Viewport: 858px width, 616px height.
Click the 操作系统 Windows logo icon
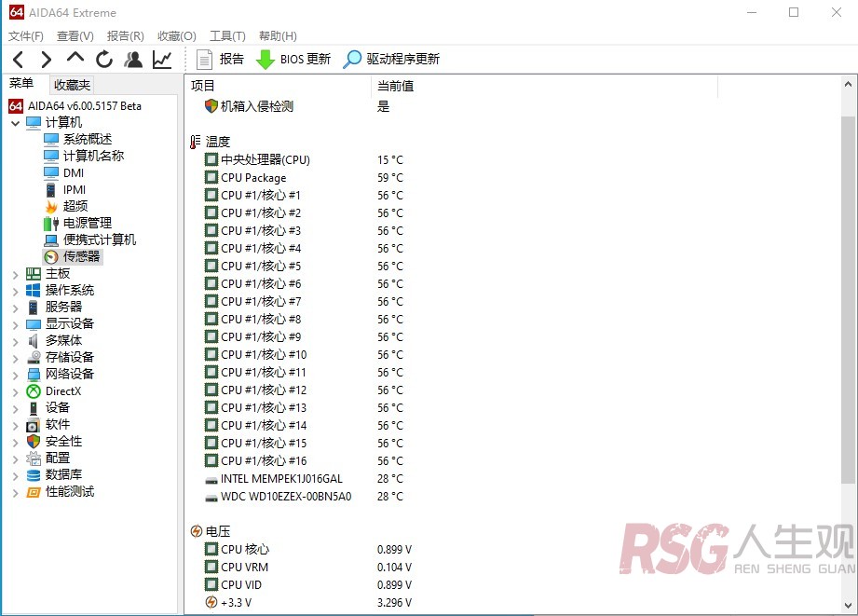(34, 291)
